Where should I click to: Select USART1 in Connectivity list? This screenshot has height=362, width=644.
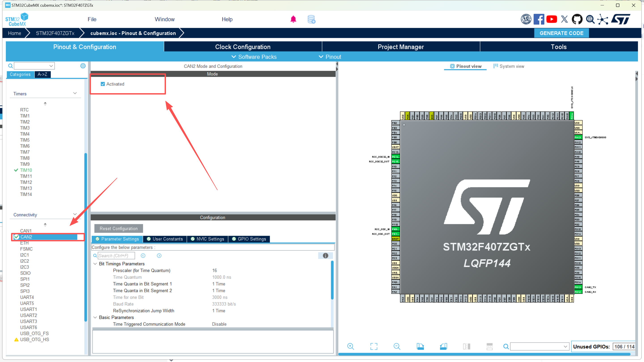[28, 309]
